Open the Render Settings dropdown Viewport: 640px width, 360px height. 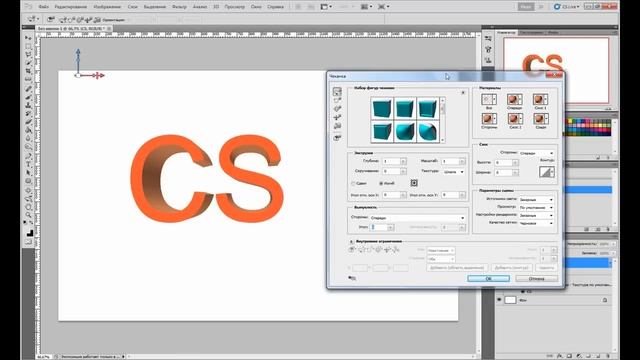coord(536,215)
